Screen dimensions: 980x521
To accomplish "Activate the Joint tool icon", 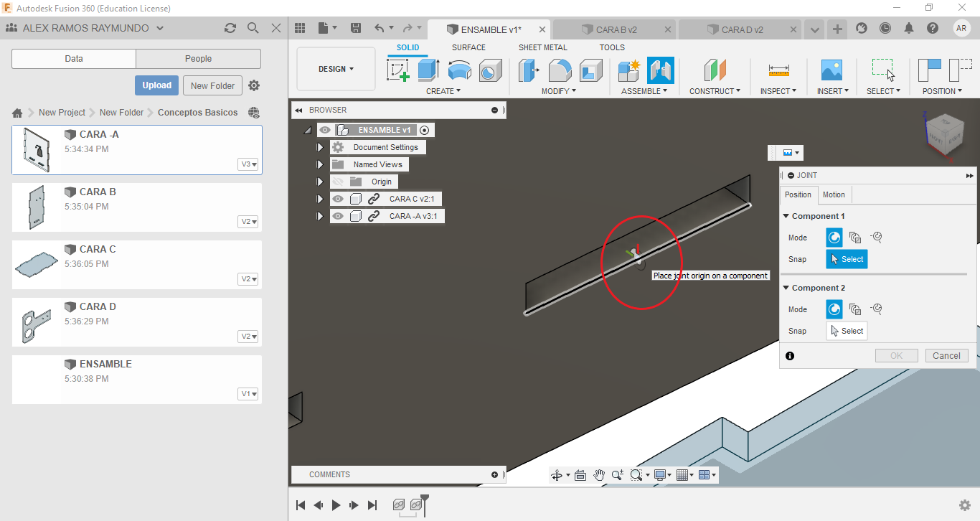I will (x=660, y=70).
